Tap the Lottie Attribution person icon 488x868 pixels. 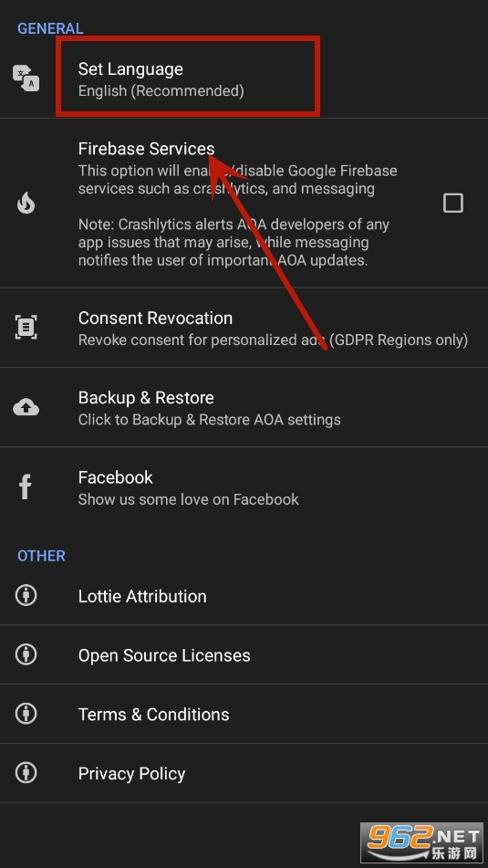(x=26, y=596)
